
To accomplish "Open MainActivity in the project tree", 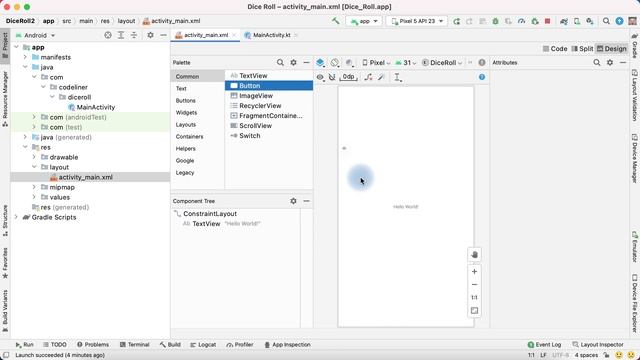I will point(96,107).
